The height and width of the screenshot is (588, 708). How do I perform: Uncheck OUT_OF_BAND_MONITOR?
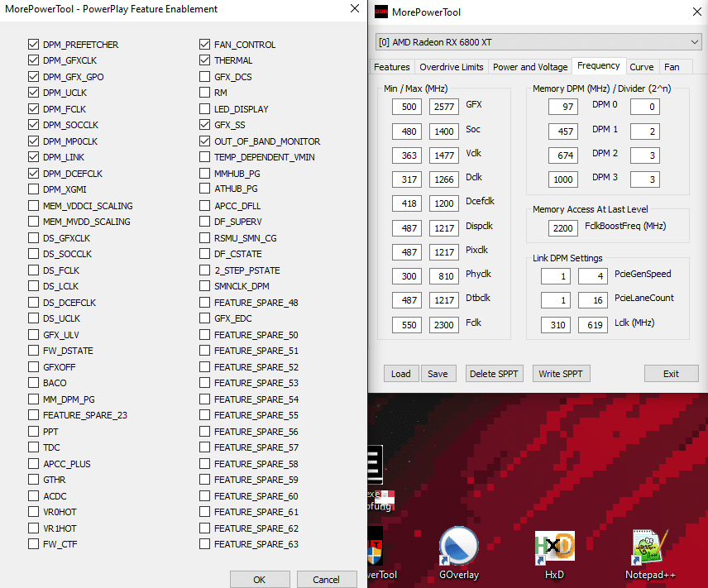pos(204,141)
